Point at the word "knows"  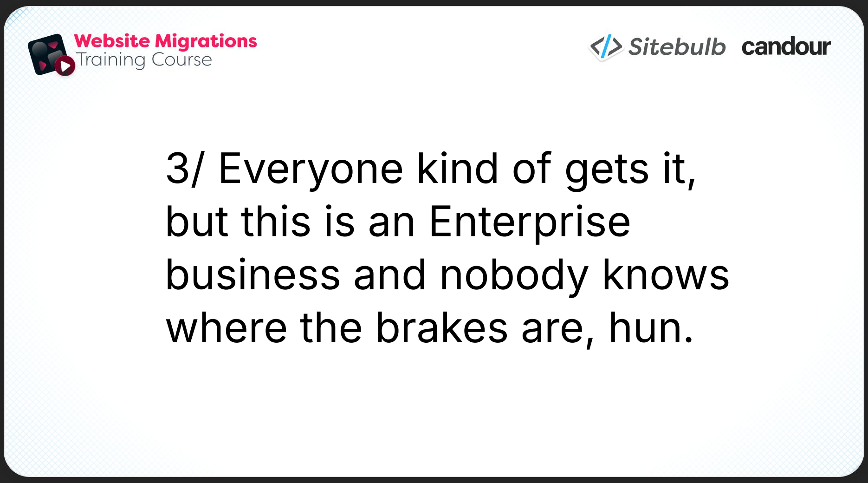click(666, 275)
